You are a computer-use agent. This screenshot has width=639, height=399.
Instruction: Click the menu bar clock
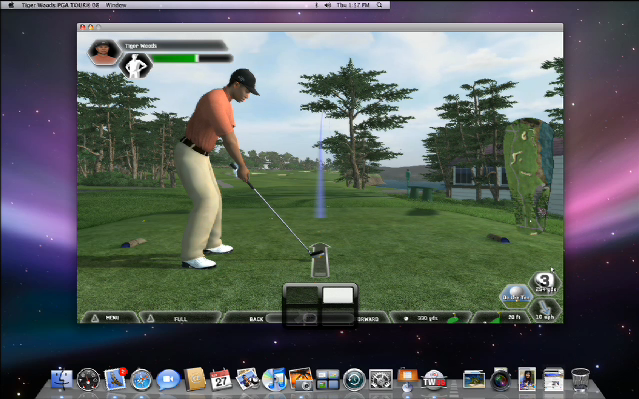pos(353,5)
